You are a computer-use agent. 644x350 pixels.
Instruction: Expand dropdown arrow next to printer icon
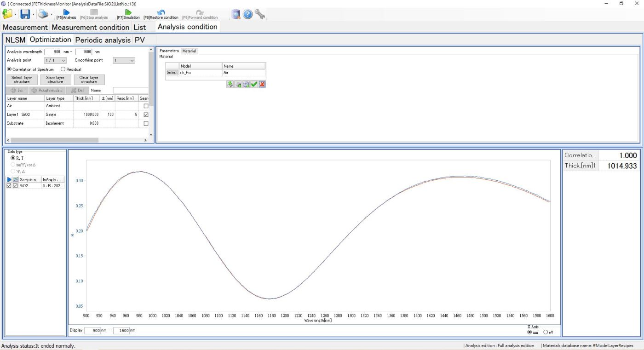tap(52, 15)
